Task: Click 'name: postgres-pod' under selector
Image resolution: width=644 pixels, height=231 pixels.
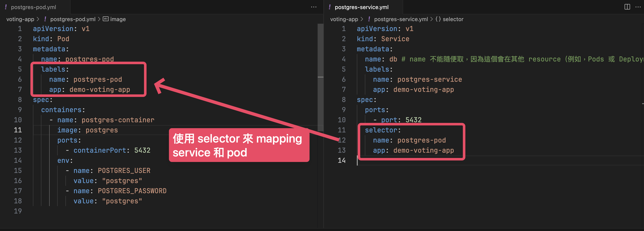Action: pyautogui.click(x=409, y=140)
